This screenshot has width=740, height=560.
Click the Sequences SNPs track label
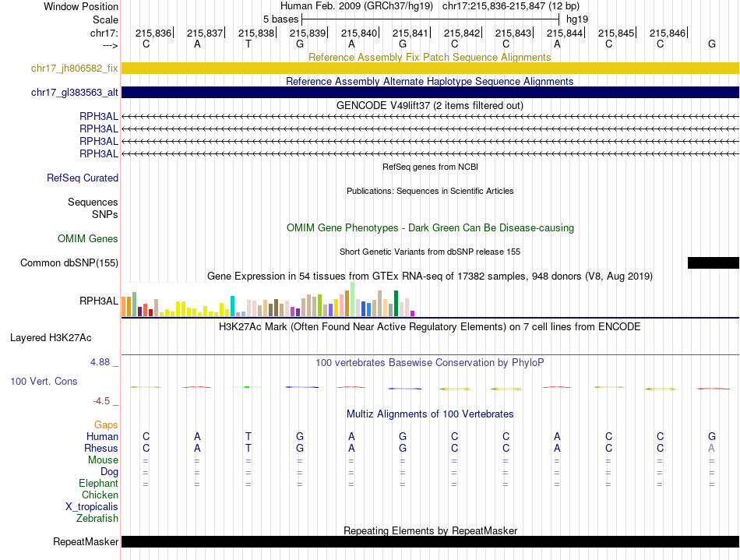tap(93, 208)
